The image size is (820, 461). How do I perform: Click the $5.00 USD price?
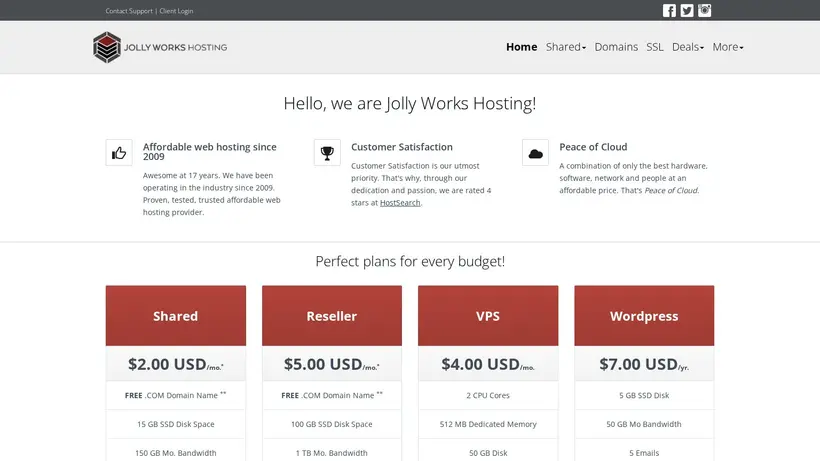tap(332, 364)
